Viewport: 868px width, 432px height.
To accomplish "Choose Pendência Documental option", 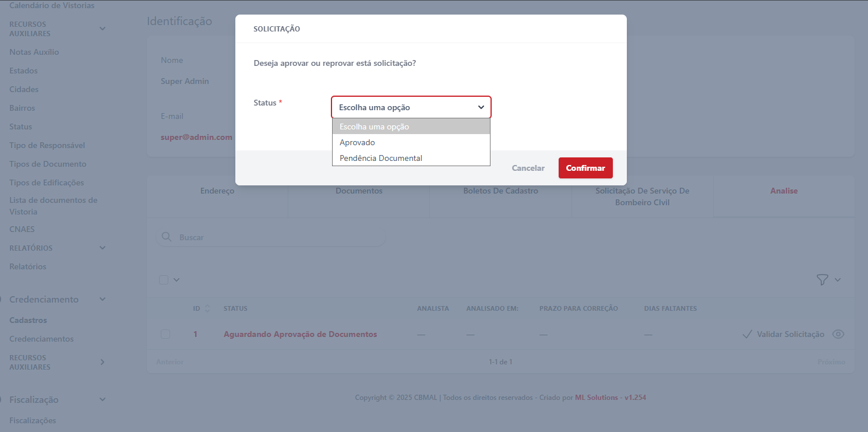I will [380, 158].
